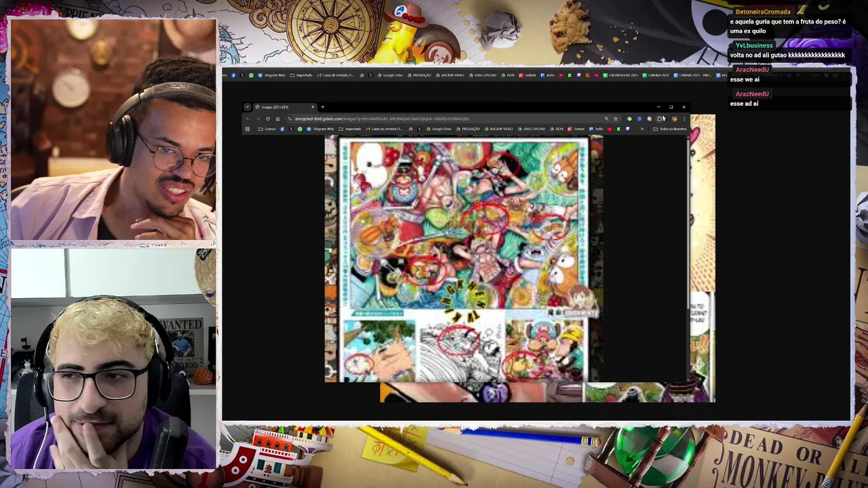The height and width of the screenshot is (488, 868).
Task: Open YouTube icon bookmark in front window
Action: click(x=610, y=129)
